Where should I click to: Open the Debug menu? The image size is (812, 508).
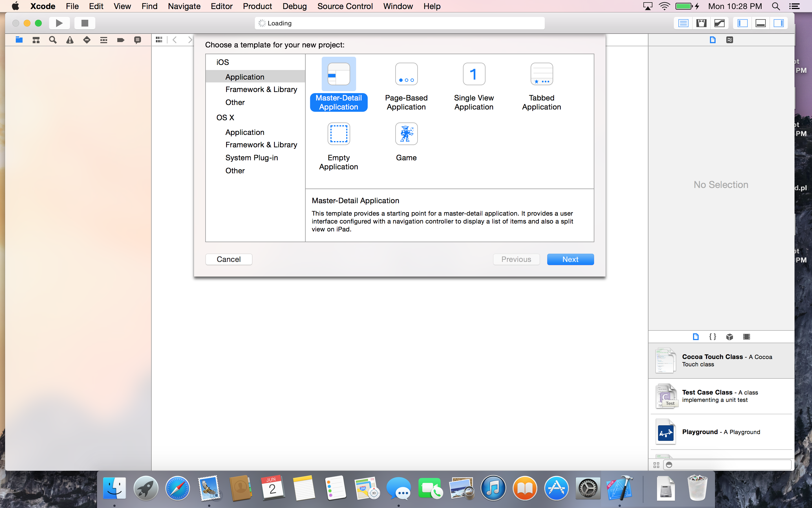coord(295,6)
